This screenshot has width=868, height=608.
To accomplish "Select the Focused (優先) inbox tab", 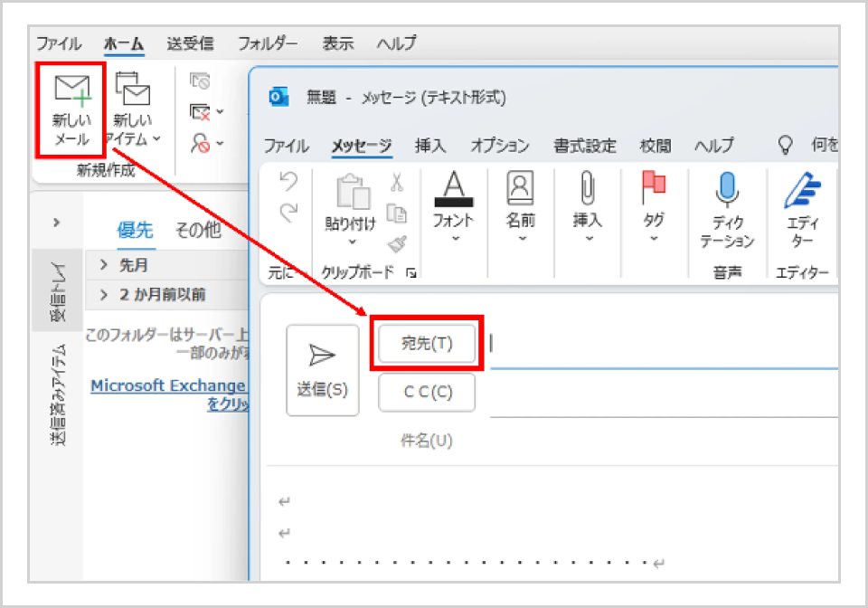I will [136, 231].
